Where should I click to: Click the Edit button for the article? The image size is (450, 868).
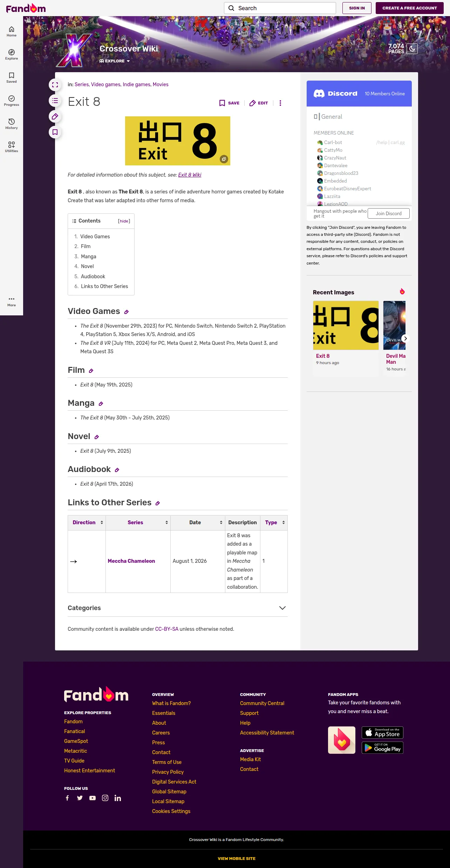(x=259, y=103)
